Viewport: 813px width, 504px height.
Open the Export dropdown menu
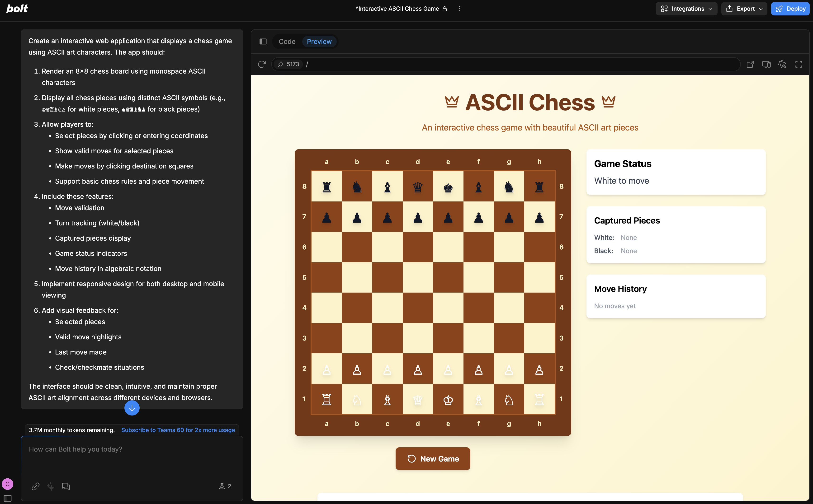tap(744, 9)
